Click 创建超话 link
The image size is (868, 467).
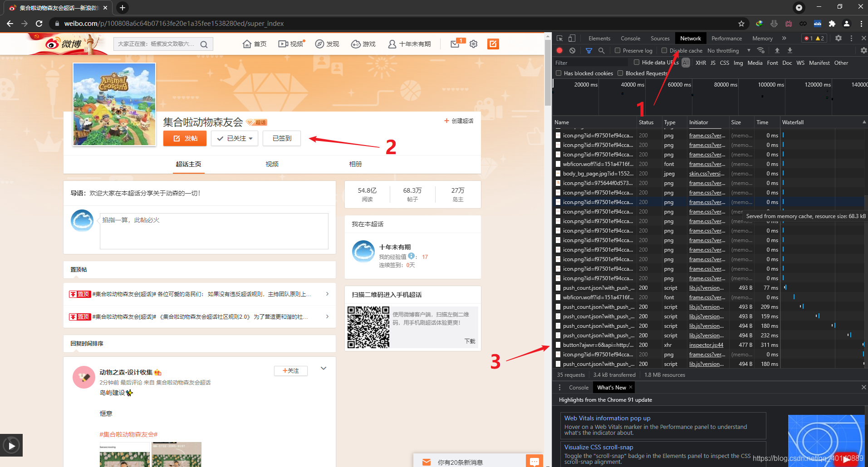pyautogui.click(x=459, y=121)
